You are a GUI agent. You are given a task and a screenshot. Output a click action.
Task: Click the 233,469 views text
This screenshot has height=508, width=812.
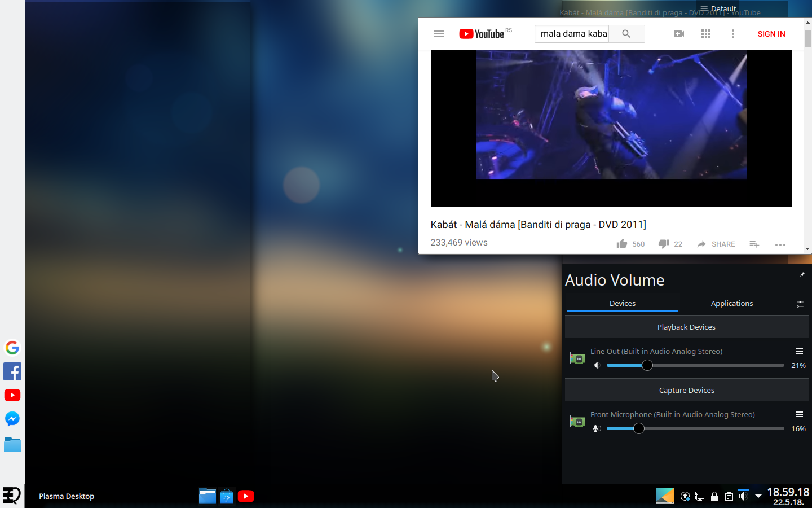click(459, 243)
